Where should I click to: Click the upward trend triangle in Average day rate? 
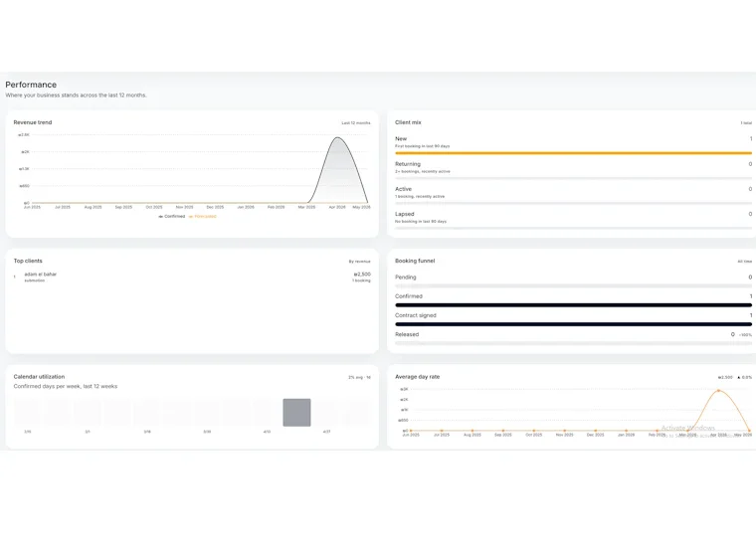point(739,377)
